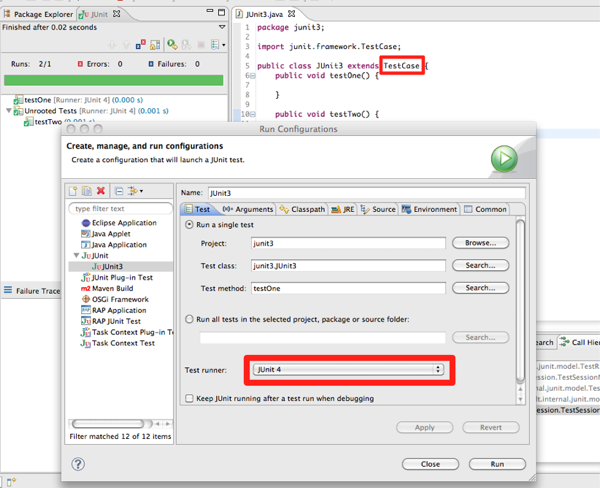Screen dimensions: 600x488
Task: Click the green Run play icon in dialog header
Action: click(504, 158)
